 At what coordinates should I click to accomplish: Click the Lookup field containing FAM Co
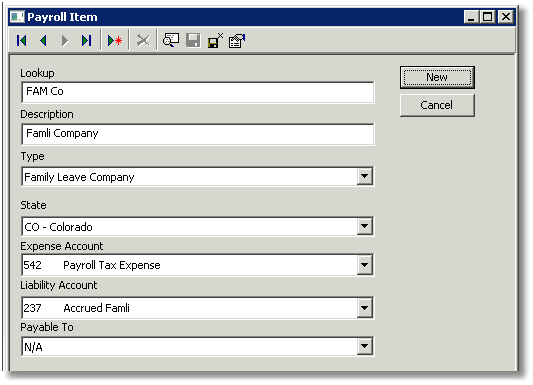[x=197, y=92]
